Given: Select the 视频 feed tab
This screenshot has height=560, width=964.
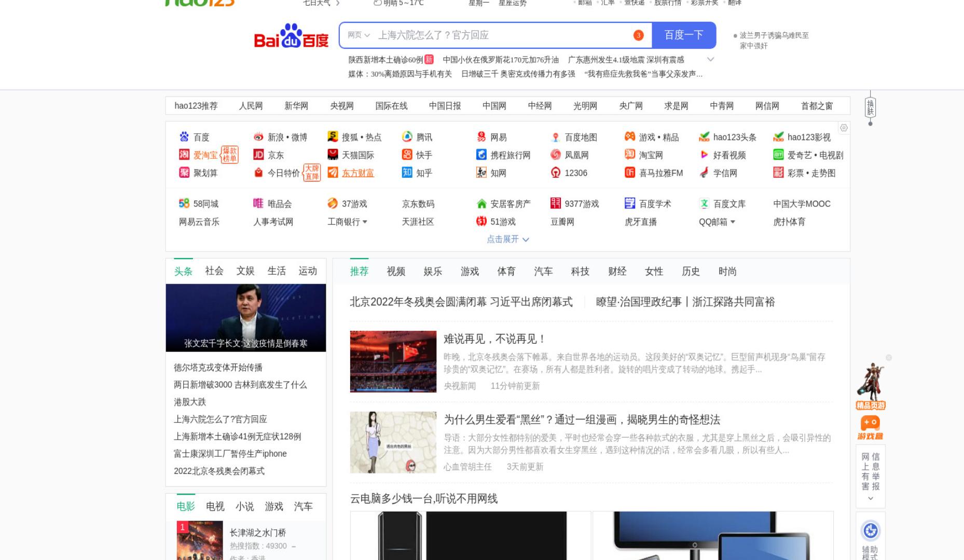Looking at the screenshot, I should point(396,271).
